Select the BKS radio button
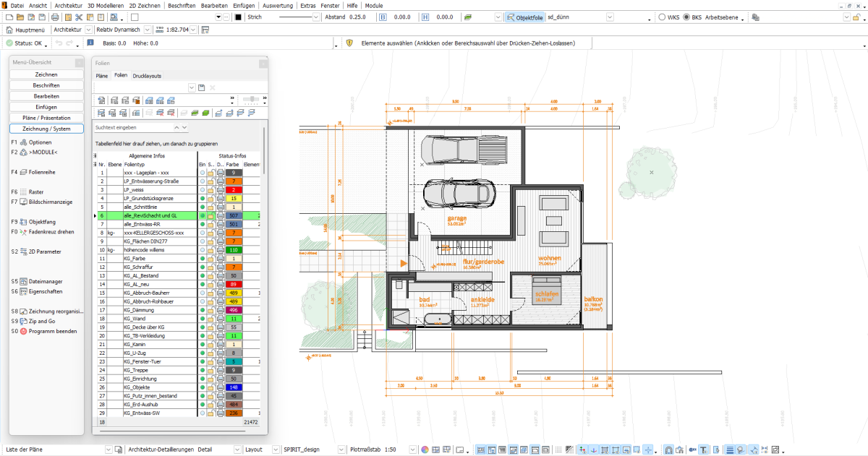This screenshot has width=868, height=456. [686, 17]
